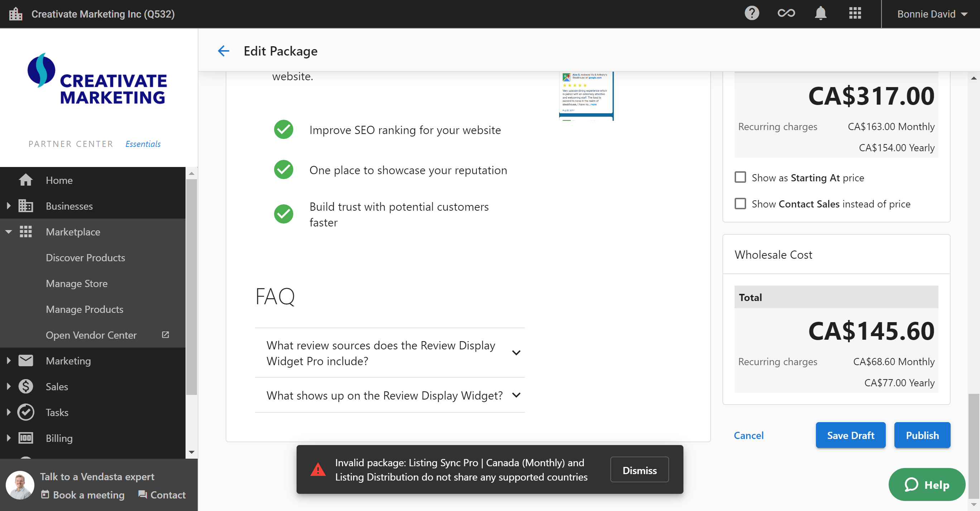980x511 pixels.
Task: Click the sidebar scrollbar down arrow
Action: coord(192,452)
